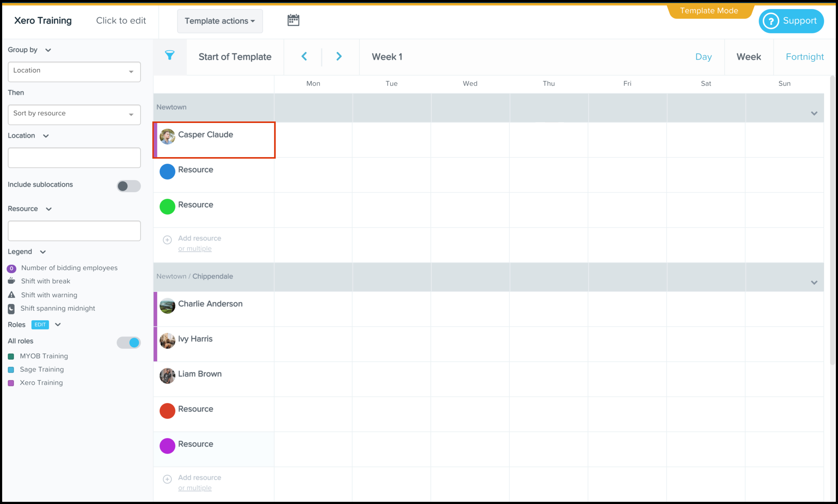838x504 pixels.
Task: Click the Roles EDIT button
Action: coord(40,324)
